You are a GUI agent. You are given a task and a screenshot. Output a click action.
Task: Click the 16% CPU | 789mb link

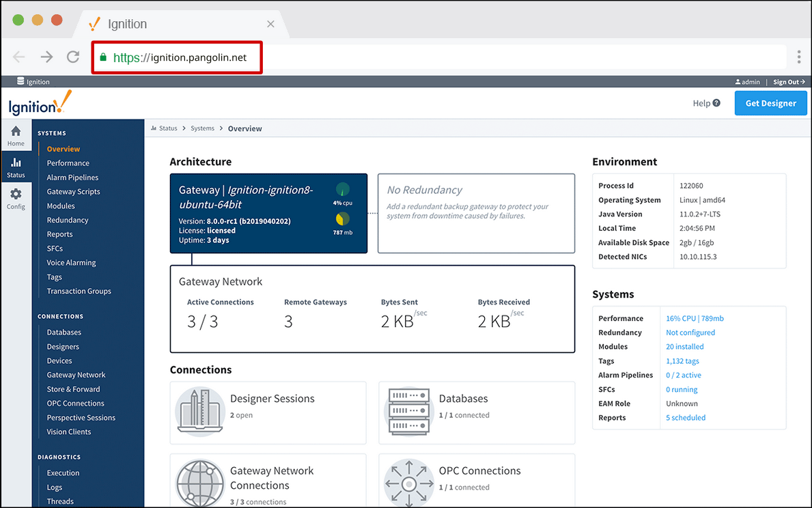[x=695, y=318]
